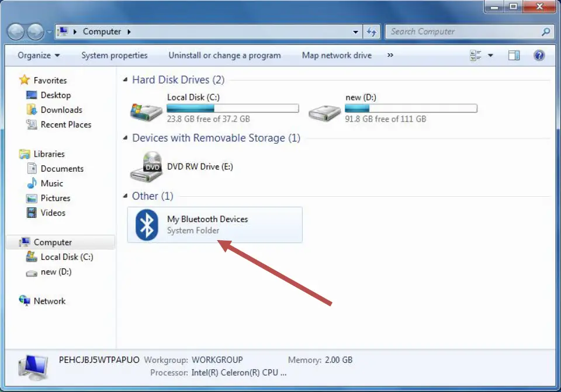
Task: Select Libraries in navigation pane
Action: click(x=49, y=154)
